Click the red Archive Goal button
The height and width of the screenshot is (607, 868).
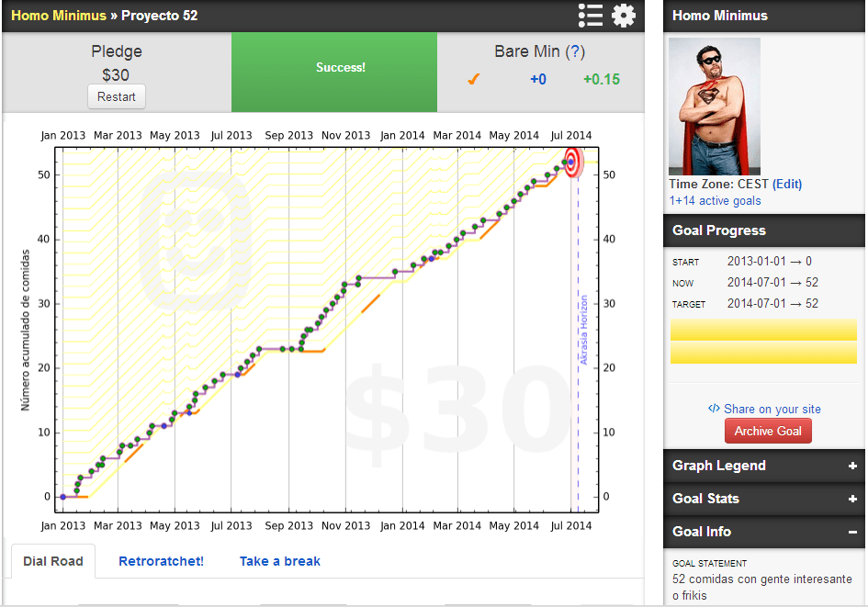tap(767, 431)
